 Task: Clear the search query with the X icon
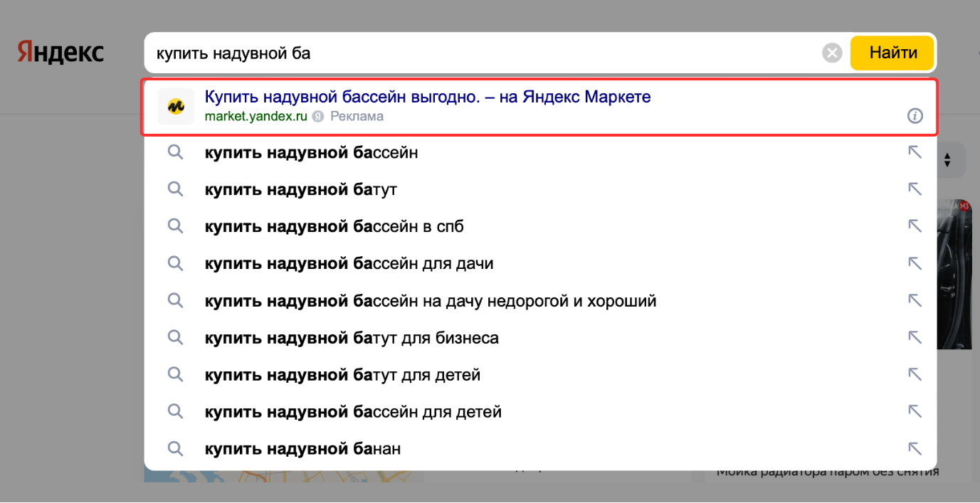(x=831, y=52)
